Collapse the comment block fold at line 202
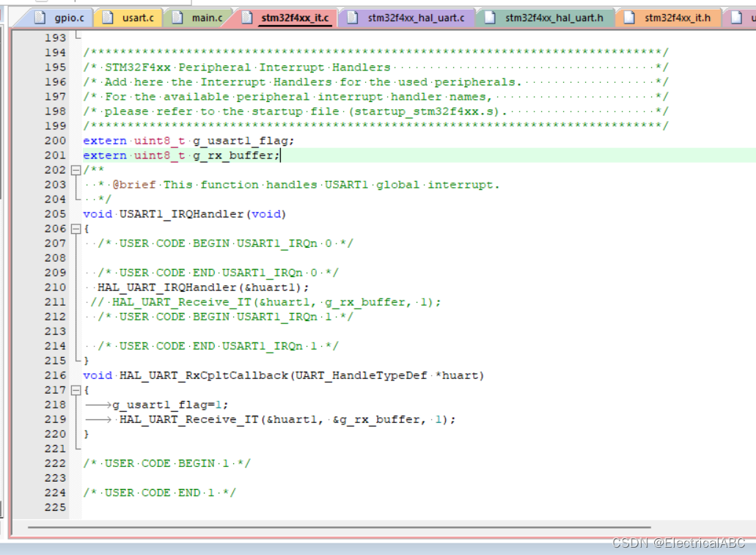 pos(77,169)
